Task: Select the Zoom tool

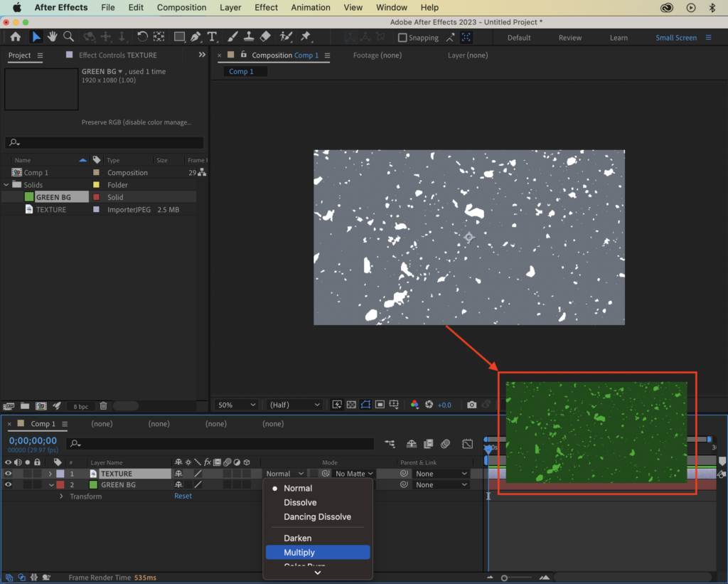Action: (x=68, y=36)
